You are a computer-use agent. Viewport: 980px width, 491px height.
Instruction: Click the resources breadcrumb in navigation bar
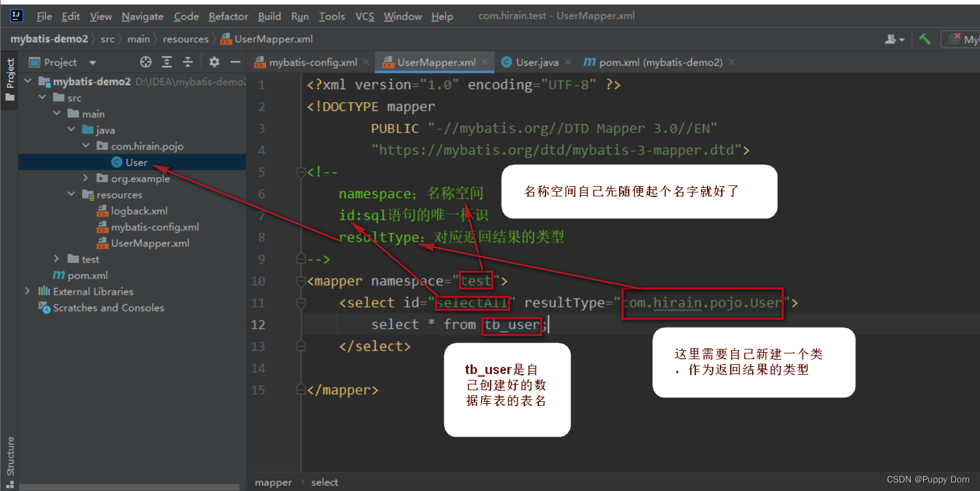186,39
